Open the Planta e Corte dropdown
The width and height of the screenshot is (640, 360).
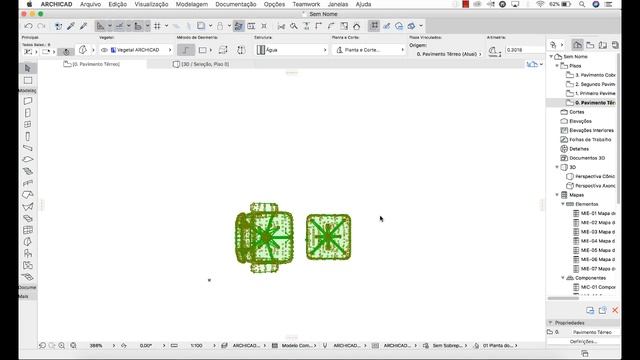pos(369,50)
